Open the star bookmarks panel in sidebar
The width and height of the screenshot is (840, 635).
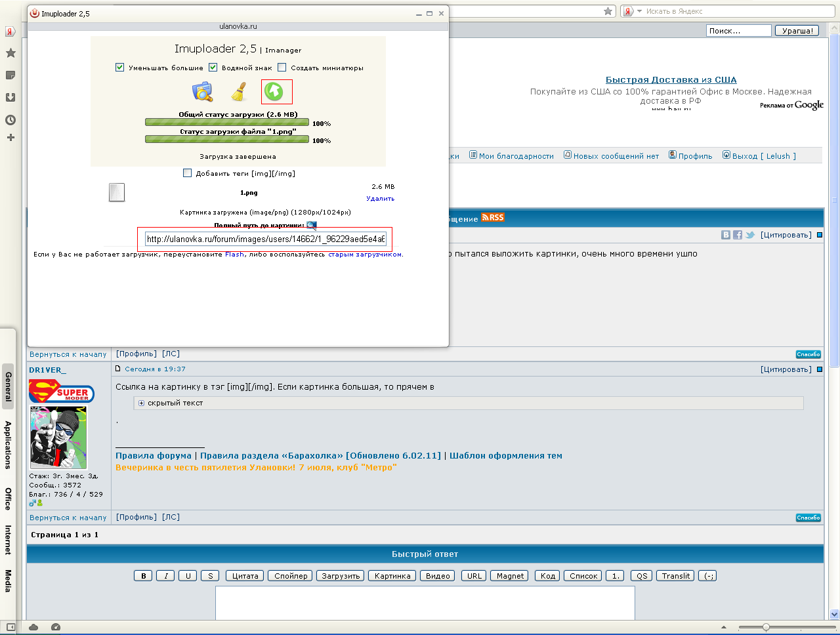[x=10, y=53]
